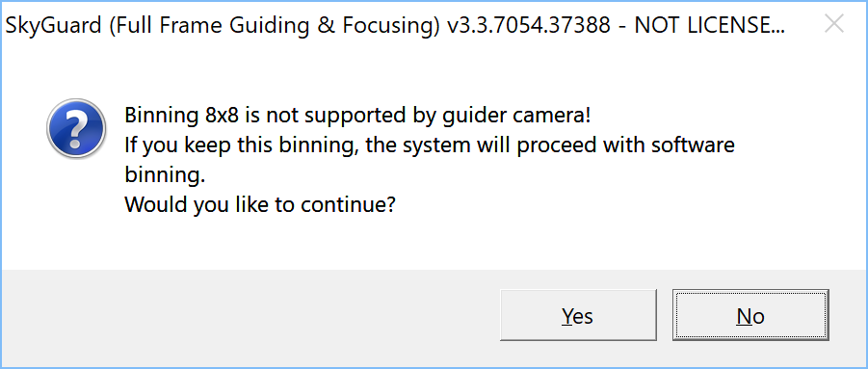Image resolution: width=868 pixels, height=369 pixels.
Task: Dismiss the binning warning via close icon
Action: (x=833, y=24)
